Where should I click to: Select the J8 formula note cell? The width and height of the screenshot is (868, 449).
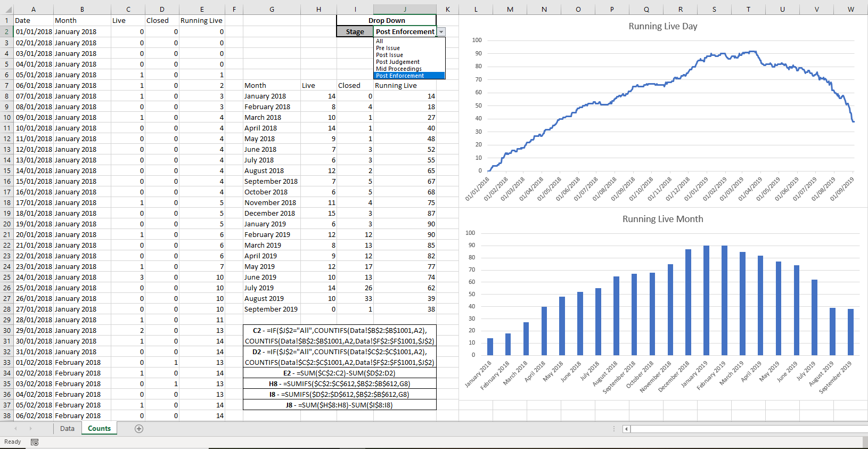(340, 405)
